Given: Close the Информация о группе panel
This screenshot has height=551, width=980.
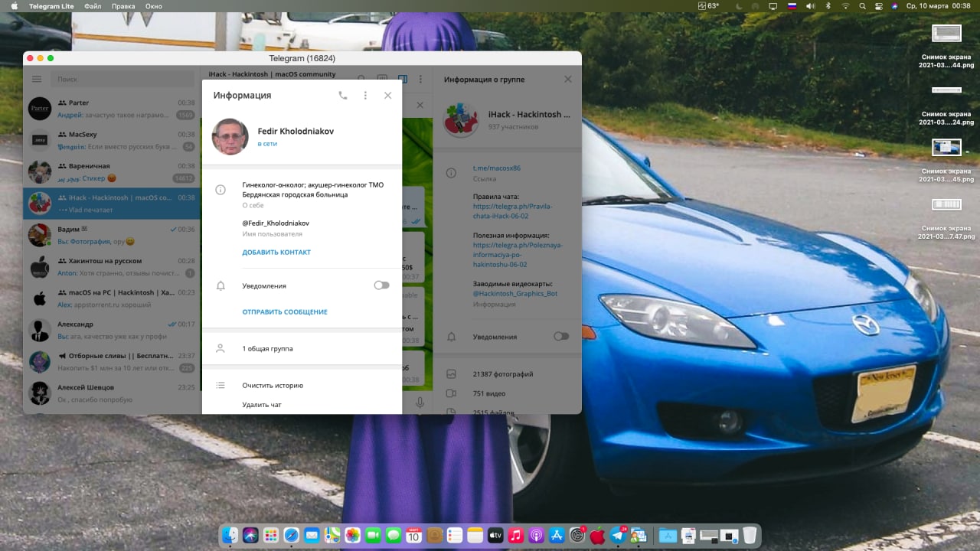Looking at the screenshot, I should click(x=567, y=79).
